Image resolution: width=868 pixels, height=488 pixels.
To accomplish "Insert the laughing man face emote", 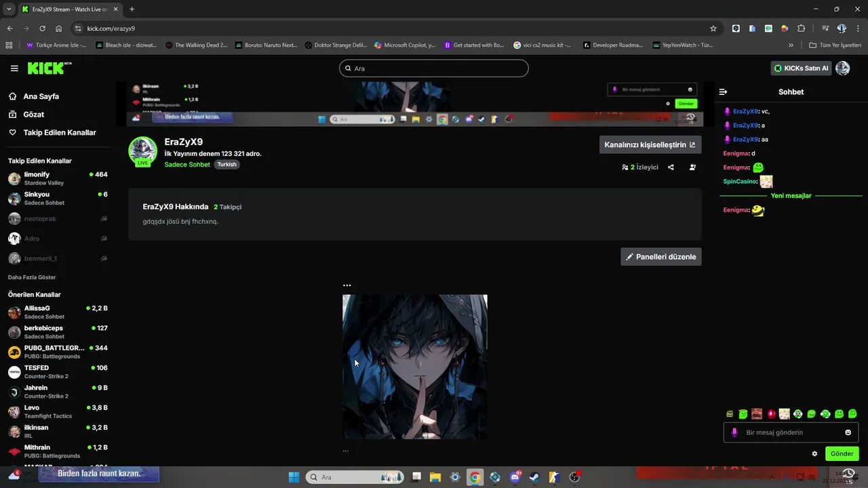I will (x=757, y=414).
